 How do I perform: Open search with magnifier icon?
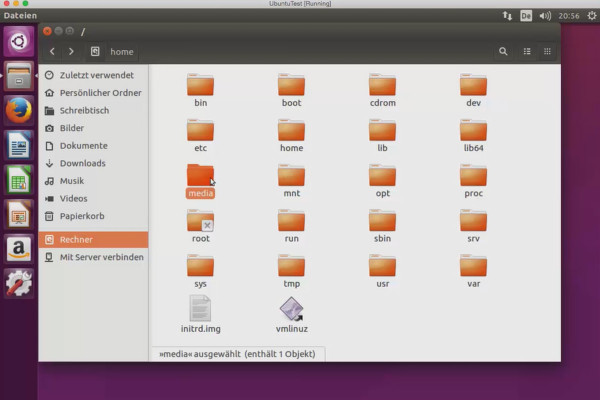pyautogui.click(x=503, y=51)
